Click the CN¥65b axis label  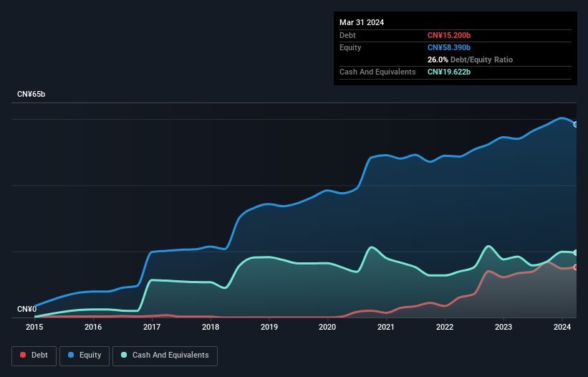pyautogui.click(x=31, y=94)
